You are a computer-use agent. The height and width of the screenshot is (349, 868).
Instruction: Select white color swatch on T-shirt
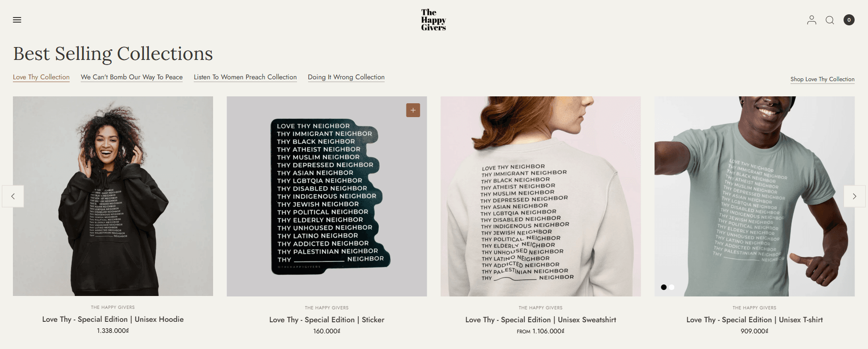[672, 287]
